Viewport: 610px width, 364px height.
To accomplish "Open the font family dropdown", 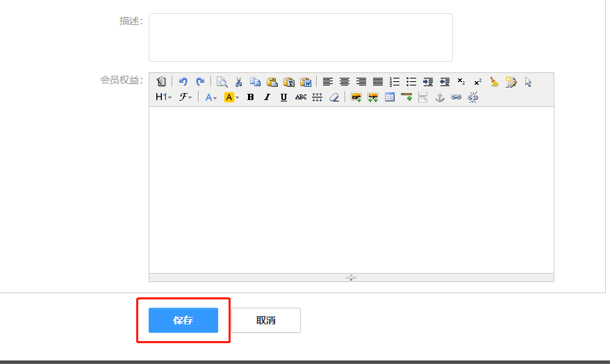I will click(x=186, y=97).
